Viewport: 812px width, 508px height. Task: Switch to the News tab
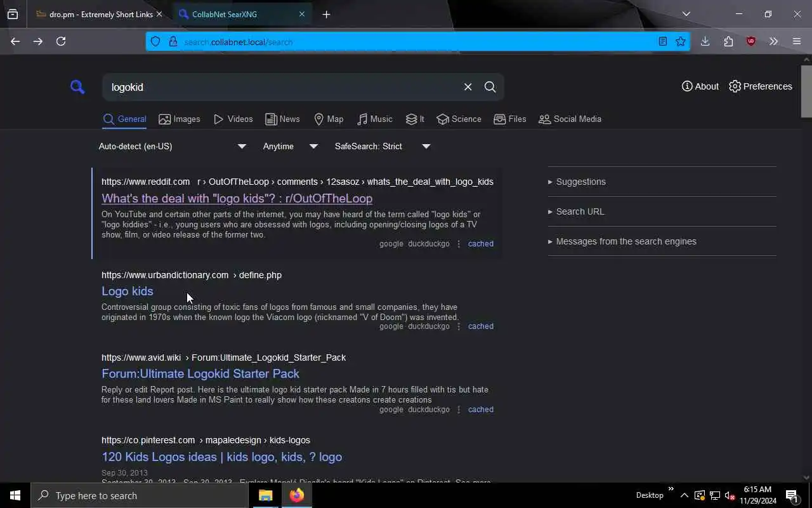282,119
